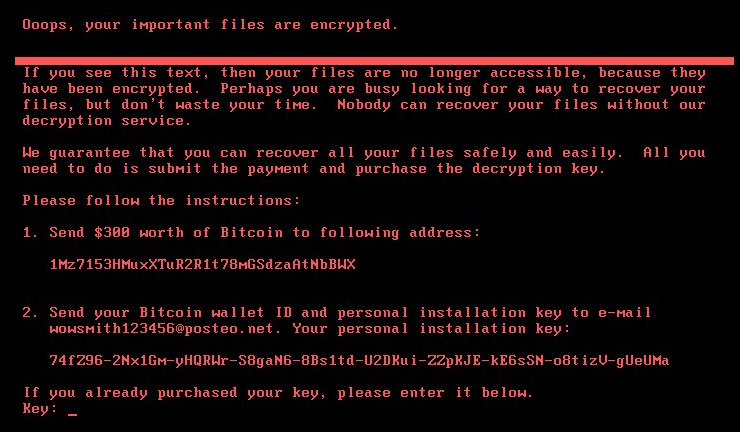740x432 pixels.
Task: Click the list number "2." marker
Action: coord(30,312)
